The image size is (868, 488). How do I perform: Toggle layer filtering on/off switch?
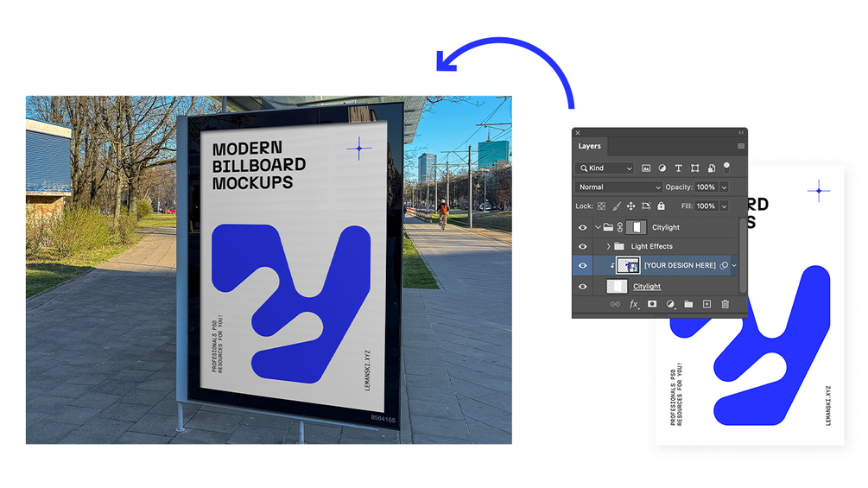pyautogui.click(x=726, y=167)
